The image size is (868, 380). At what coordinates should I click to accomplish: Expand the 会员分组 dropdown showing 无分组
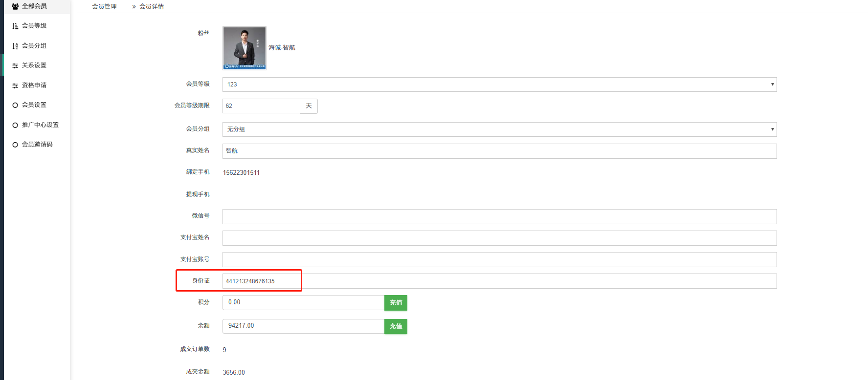pos(499,129)
